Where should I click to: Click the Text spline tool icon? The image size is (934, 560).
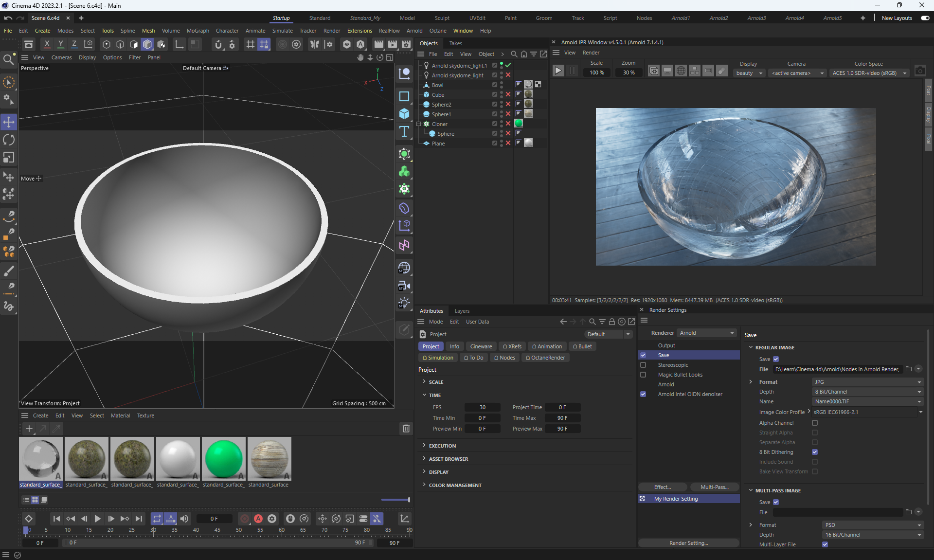coord(404,132)
